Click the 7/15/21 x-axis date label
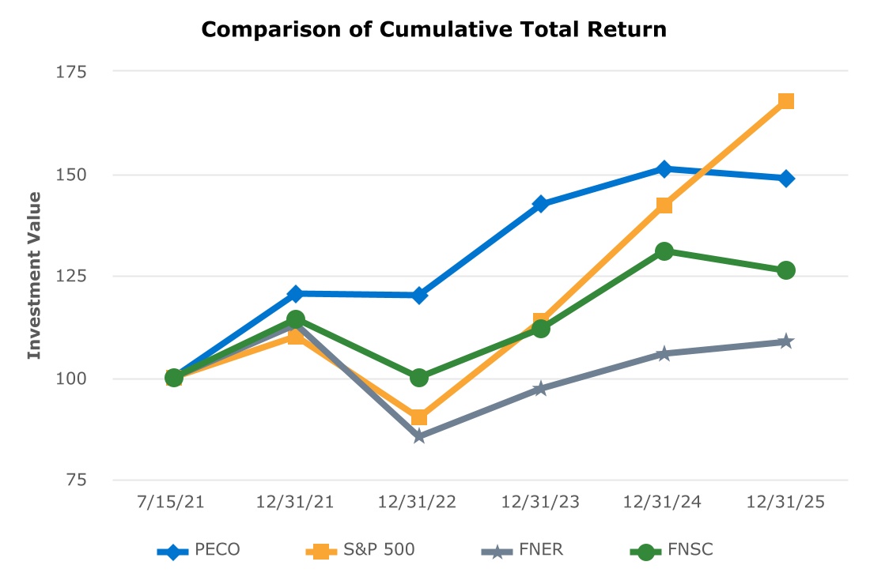The image size is (870, 588). tap(174, 503)
